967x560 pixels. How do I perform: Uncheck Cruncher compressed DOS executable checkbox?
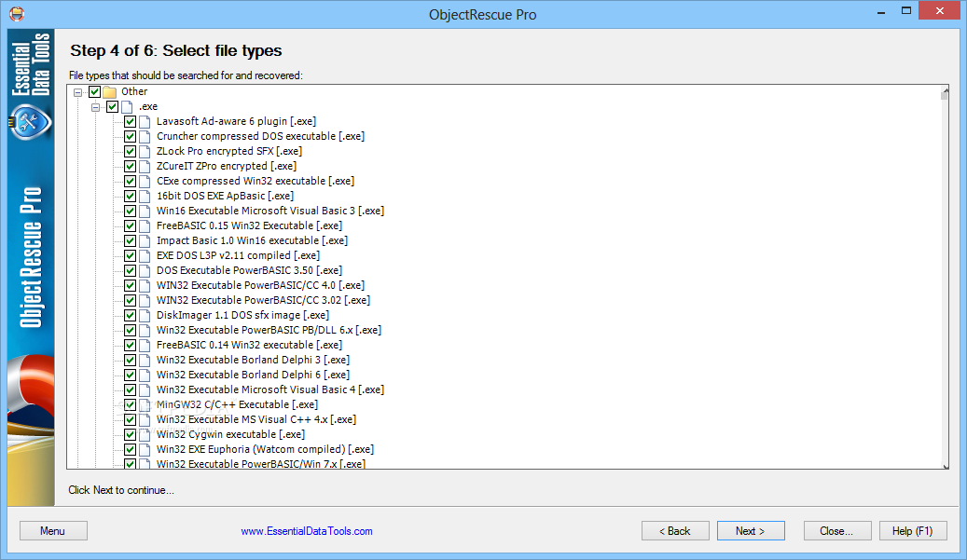click(131, 136)
